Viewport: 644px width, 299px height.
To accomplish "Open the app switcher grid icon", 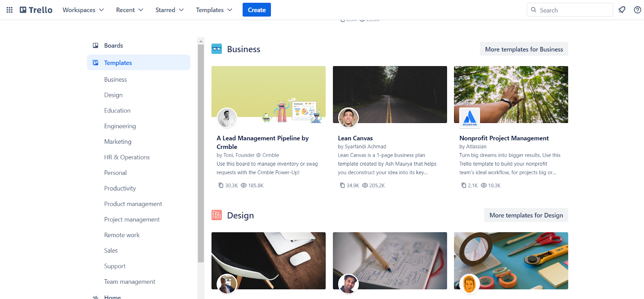I will (10, 10).
